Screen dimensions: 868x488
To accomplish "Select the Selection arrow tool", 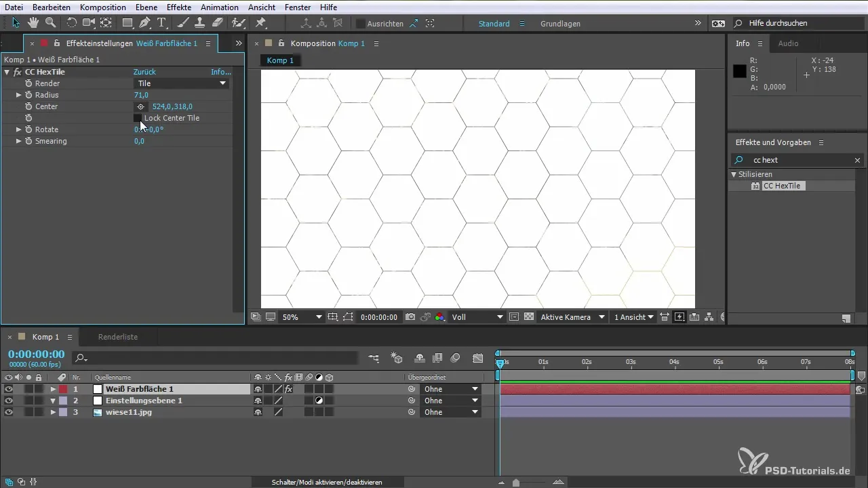I will pos(16,23).
